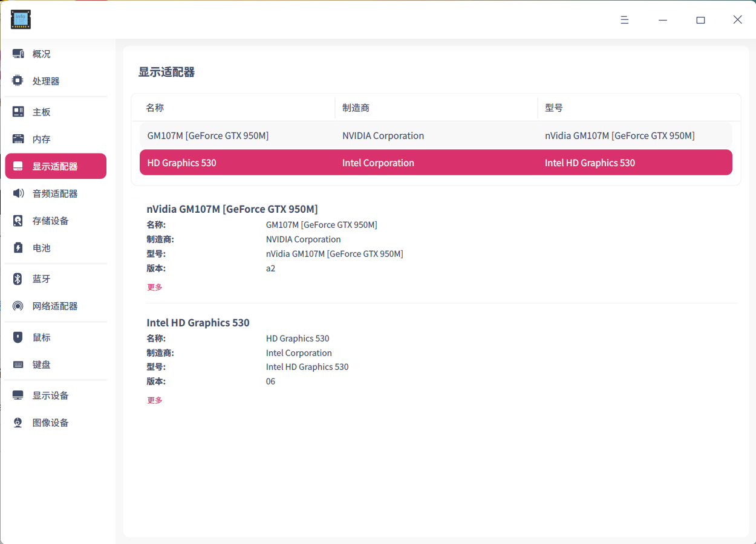Click the 处理器 CPU chip icon
Image resolution: width=756 pixels, height=544 pixels.
coord(18,81)
